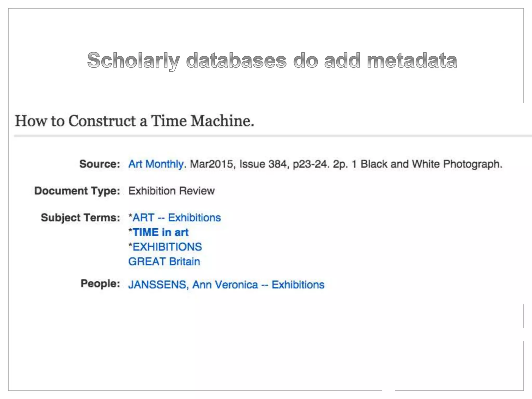
Task: Open the GREAT Britain subject link
Action: click(x=164, y=262)
